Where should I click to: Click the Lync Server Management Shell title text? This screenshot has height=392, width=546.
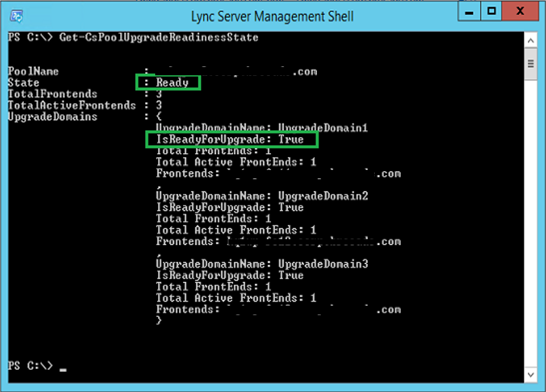(272, 17)
